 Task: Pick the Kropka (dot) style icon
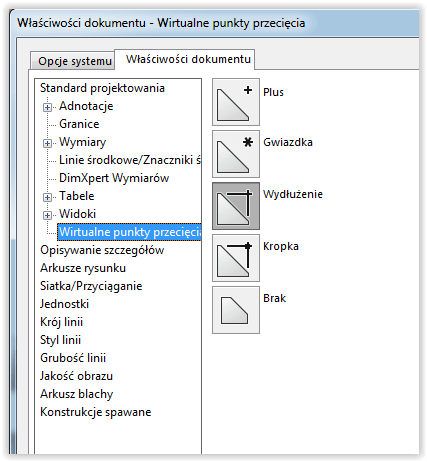point(236,258)
